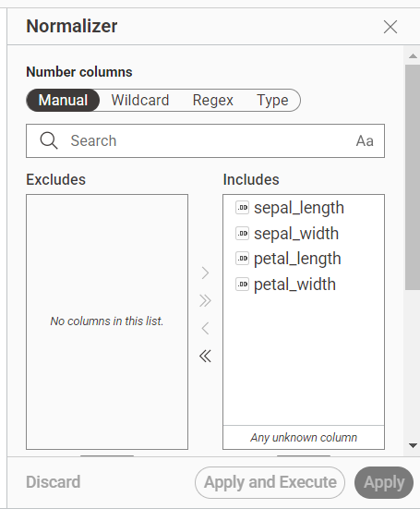Click the double type icon of sepal_width
420x521 pixels.
point(242,234)
